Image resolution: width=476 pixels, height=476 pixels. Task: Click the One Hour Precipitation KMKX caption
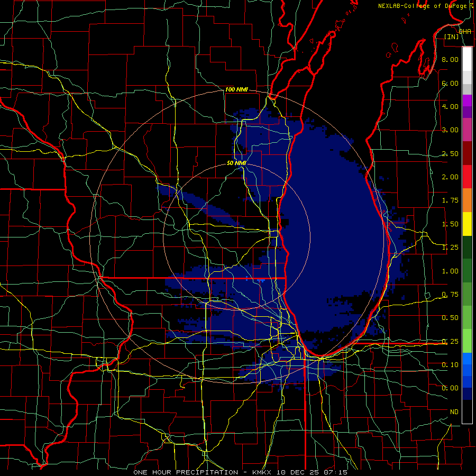point(240,472)
